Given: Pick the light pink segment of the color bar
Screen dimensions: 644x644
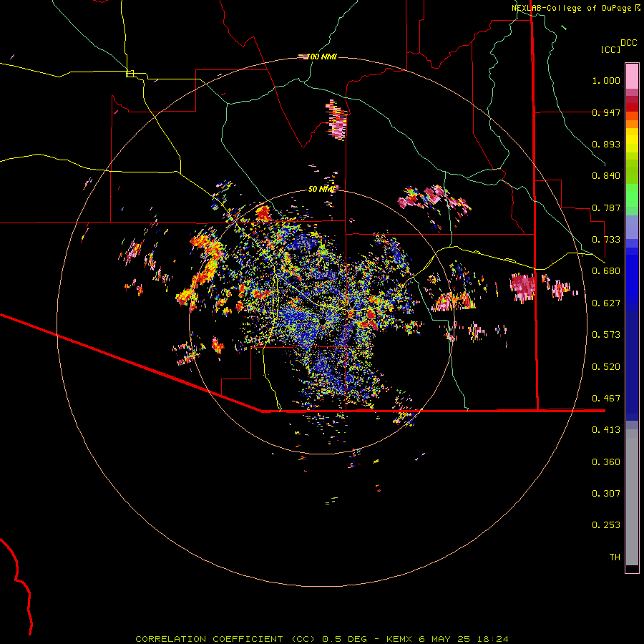Looking at the screenshot, I should (x=632, y=77).
